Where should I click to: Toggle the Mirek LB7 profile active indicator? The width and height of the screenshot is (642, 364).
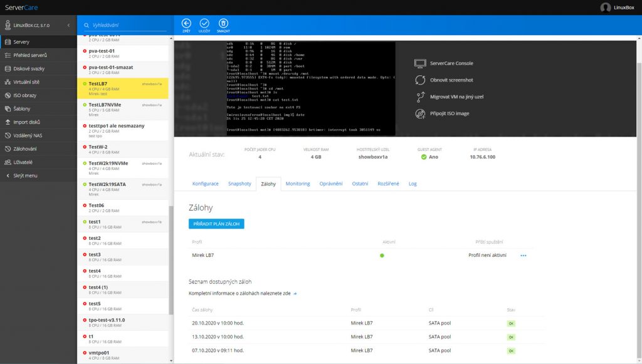[382, 256]
